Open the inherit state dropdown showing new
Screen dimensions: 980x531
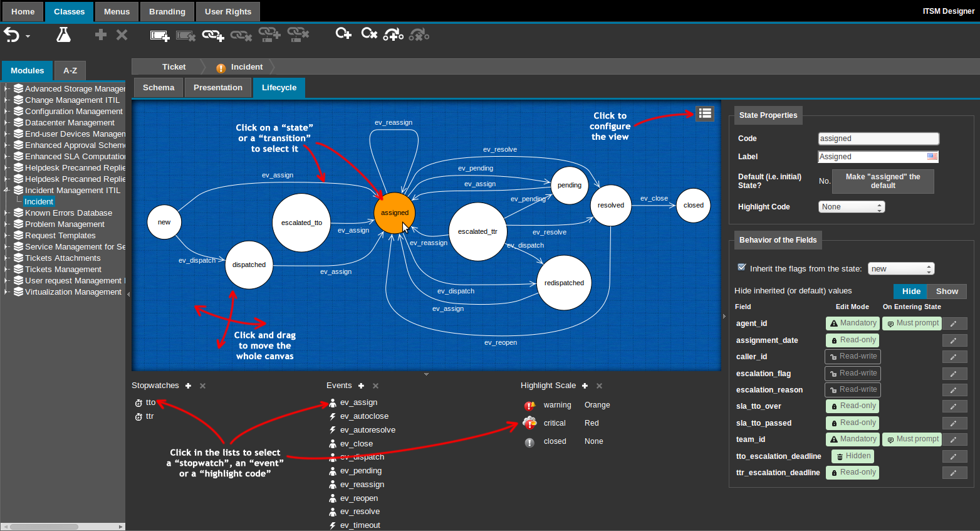click(x=901, y=268)
